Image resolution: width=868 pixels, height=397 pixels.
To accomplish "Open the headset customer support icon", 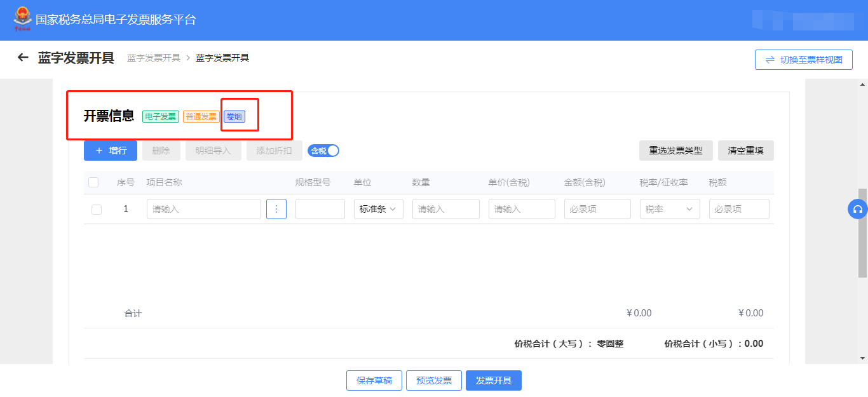I will 858,209.
